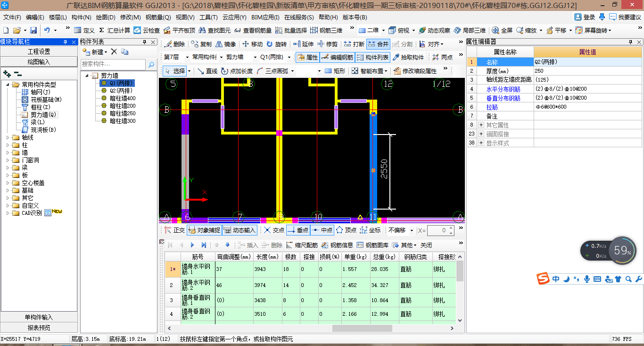Open the 钢筋量(Q) menu
Screen dimensions: 644x346
coord(158,17)
